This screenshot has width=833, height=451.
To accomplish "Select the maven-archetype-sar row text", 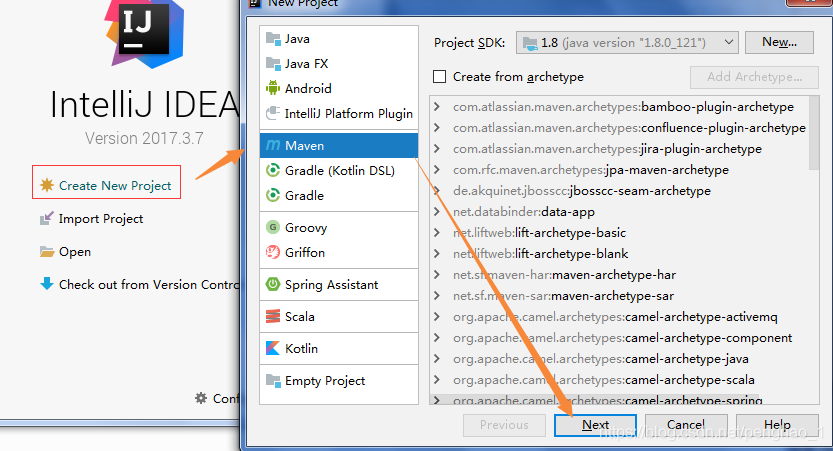I will coord(563,296).
